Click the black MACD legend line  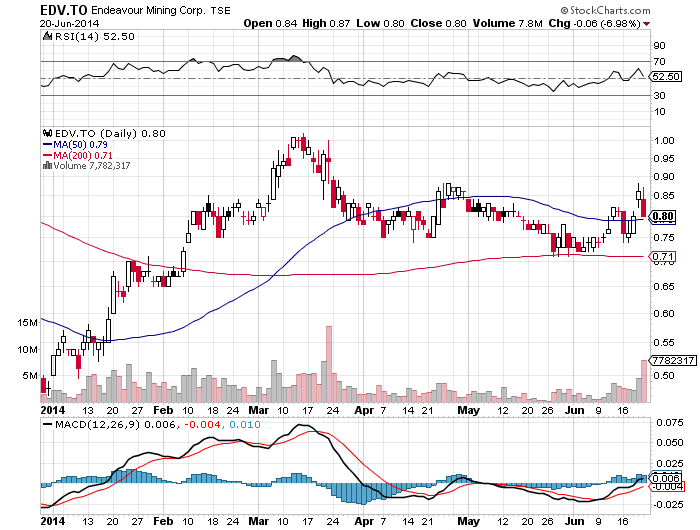(47, 424)
